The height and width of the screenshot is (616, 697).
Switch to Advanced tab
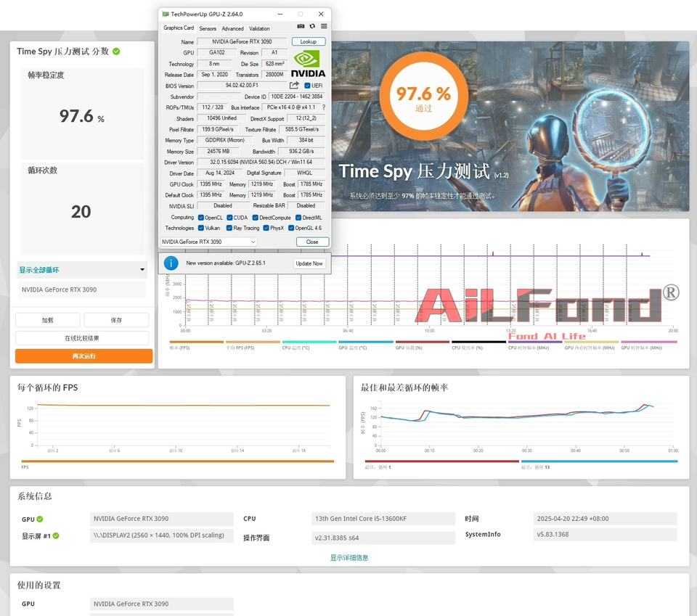[232, 28]
